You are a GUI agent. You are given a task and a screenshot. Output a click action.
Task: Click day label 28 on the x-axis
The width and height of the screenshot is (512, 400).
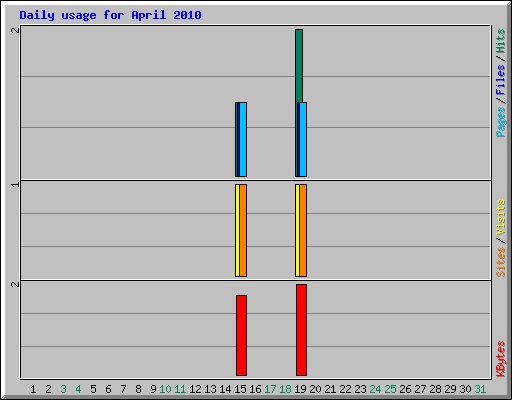(435, 389)
